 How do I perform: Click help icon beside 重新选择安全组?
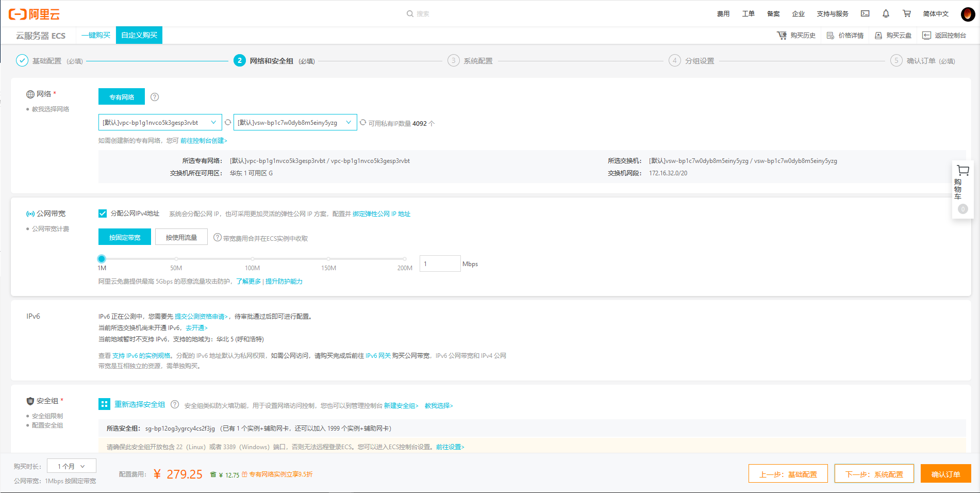(x=175, y=404)
